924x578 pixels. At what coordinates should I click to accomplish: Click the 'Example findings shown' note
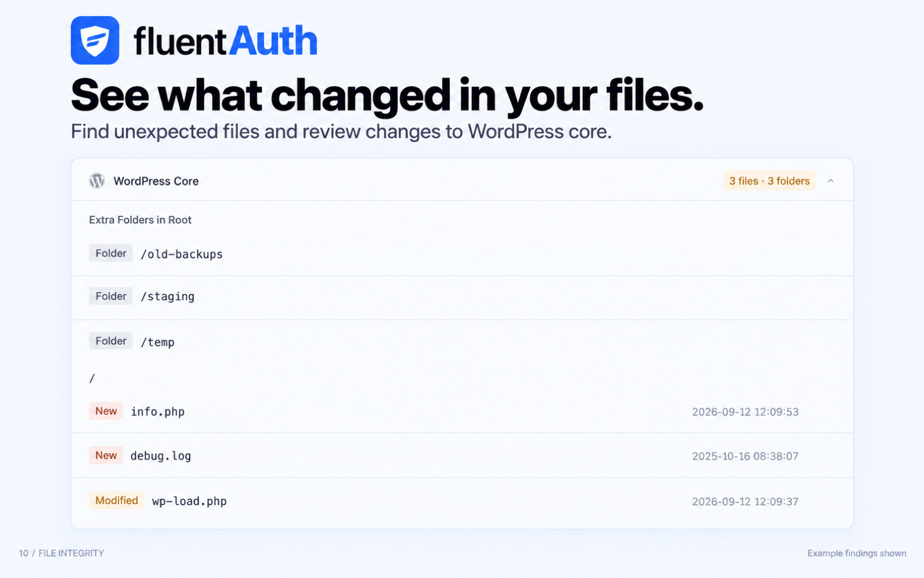[857, 553]
